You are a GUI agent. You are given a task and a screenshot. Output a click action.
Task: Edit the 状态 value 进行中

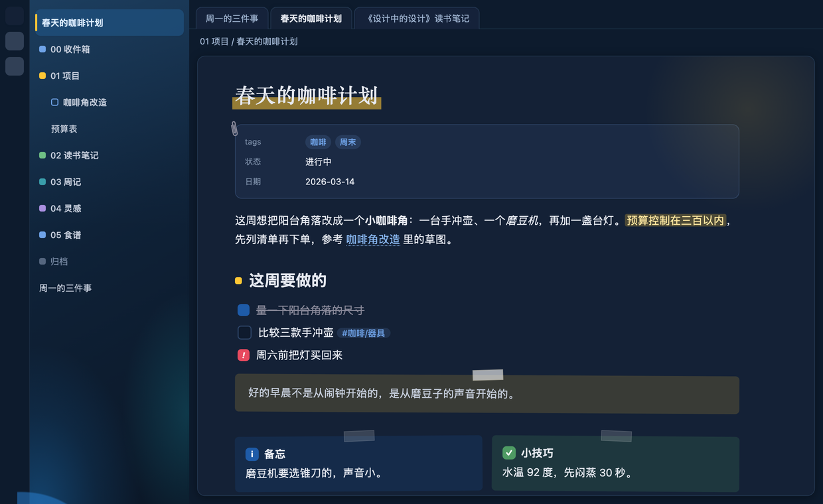pos(319,162)
